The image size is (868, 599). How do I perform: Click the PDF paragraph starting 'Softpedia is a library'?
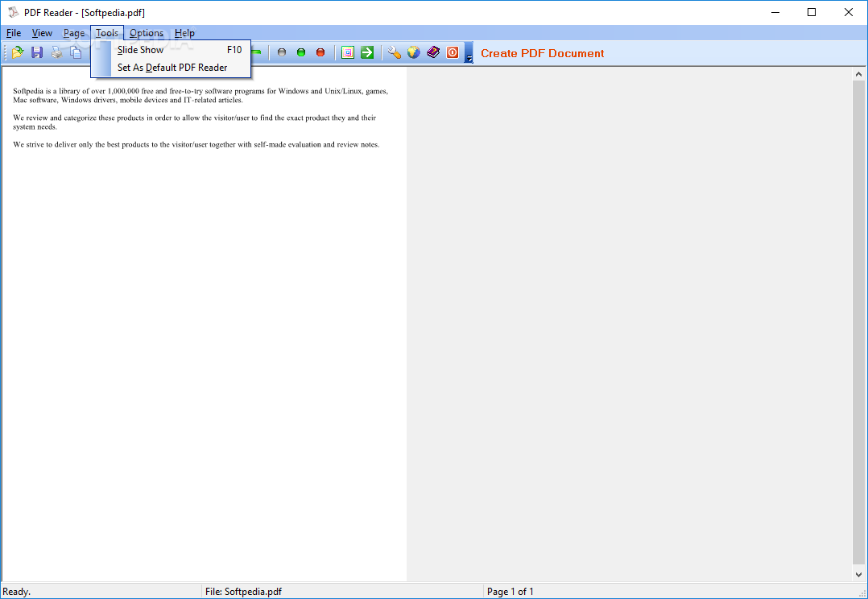coord(200,95)
